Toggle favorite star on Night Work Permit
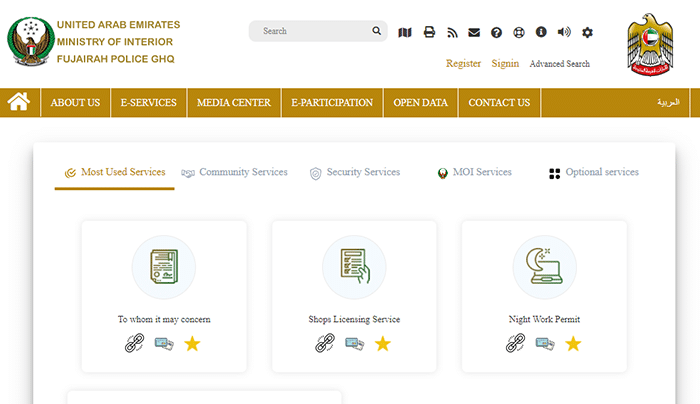Screen dimensions: 700x404 click(x=573, y=344)
